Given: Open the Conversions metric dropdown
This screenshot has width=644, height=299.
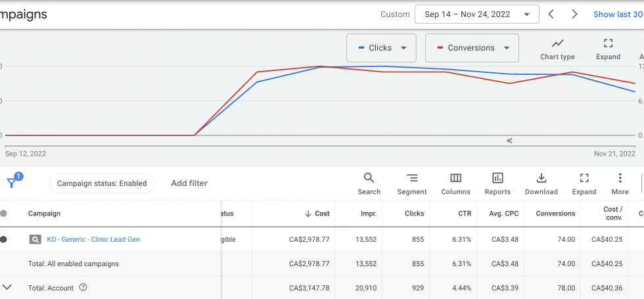Looking at the screenshot, I should click(x=472, y=48).
